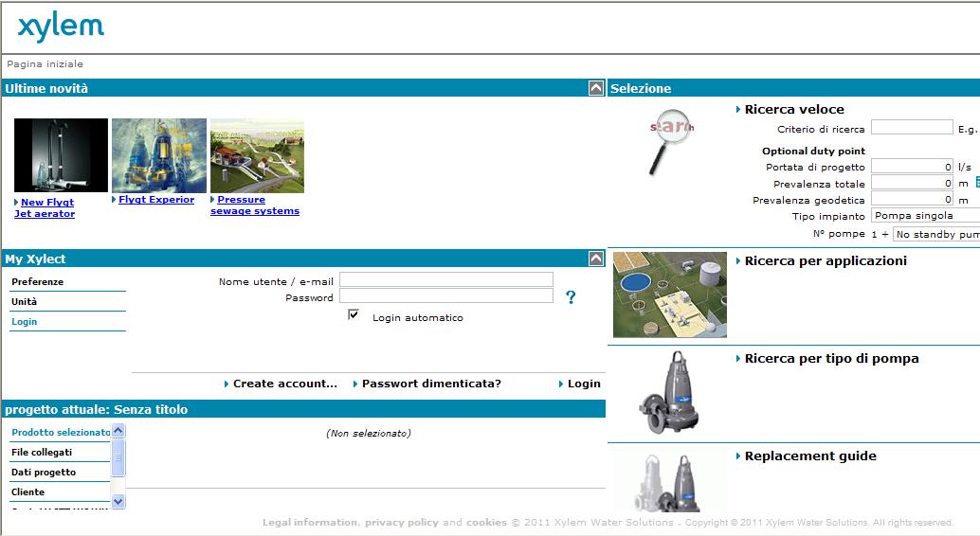The width and height of the screenshot is (980, 536).
Task: Click the Nome utente / e-mail field
Action: click(446, 280)
